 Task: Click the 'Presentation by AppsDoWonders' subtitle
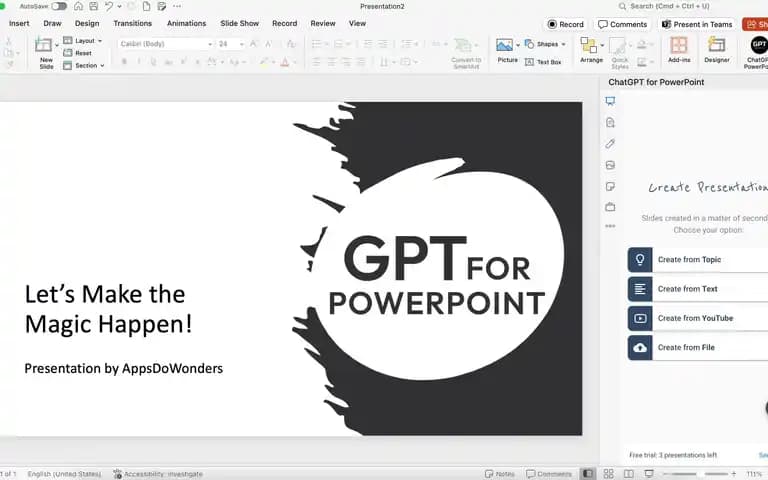click(x=123, y=368)
